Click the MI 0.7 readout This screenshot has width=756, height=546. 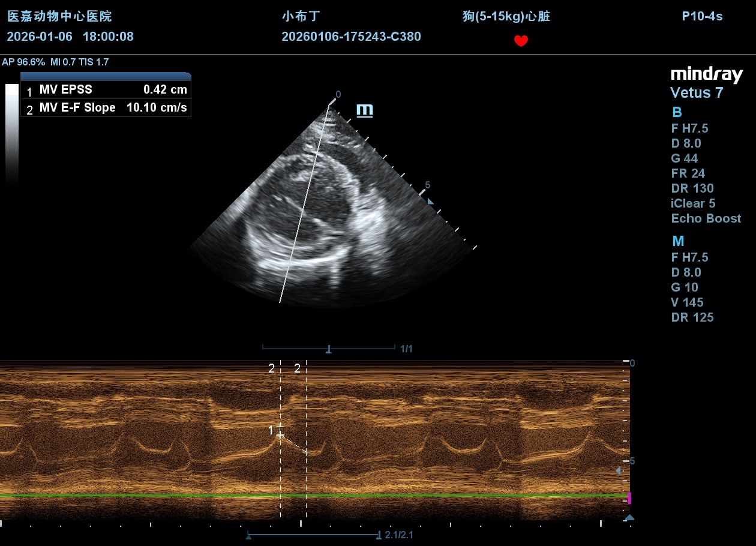pyautogui.click(x=63, y=62)
